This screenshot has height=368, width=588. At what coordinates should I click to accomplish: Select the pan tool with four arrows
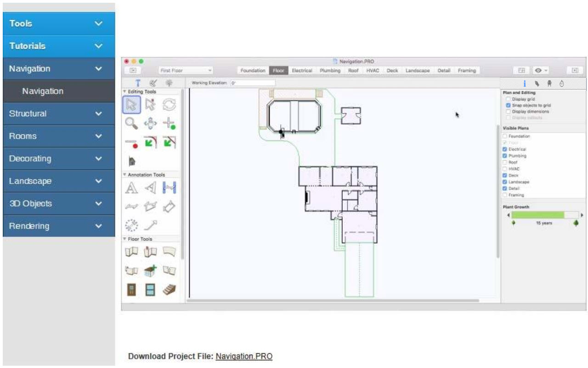pos(151,123)
